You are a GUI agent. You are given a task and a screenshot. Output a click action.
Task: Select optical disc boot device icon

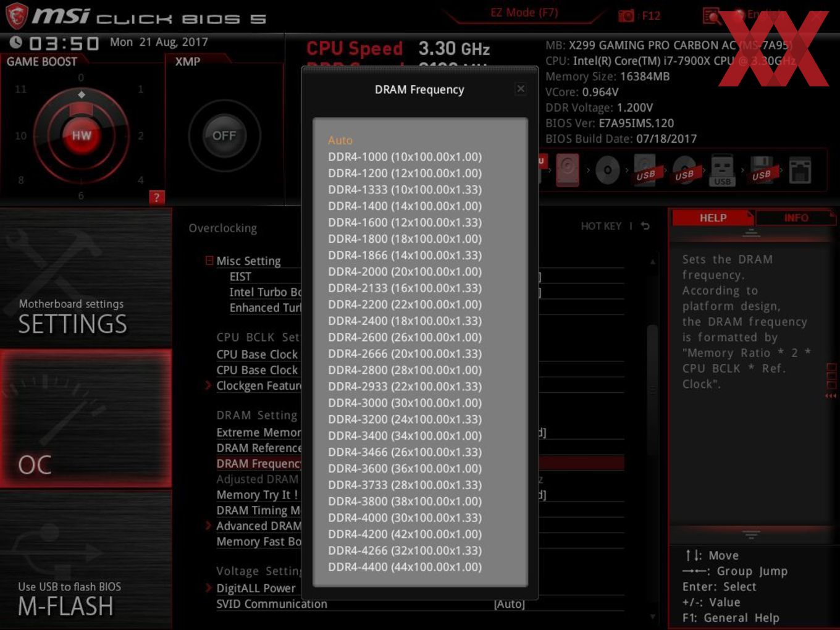click(608, 170)
